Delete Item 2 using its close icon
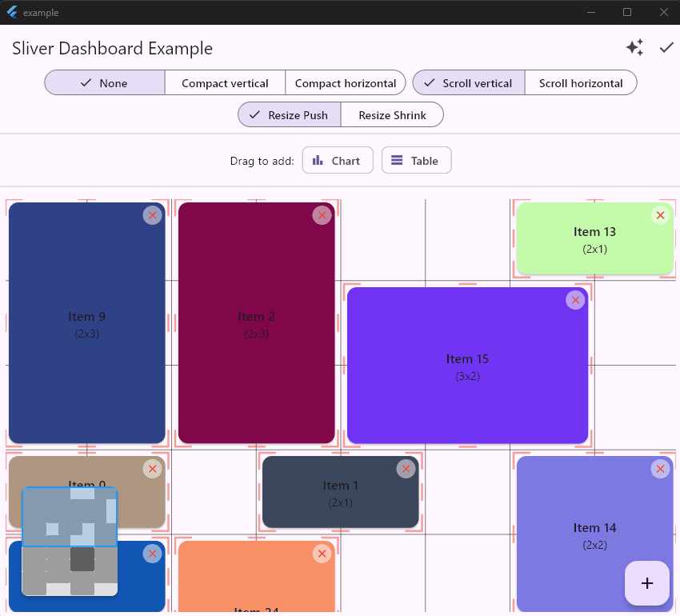 click(x=322, y=215)
